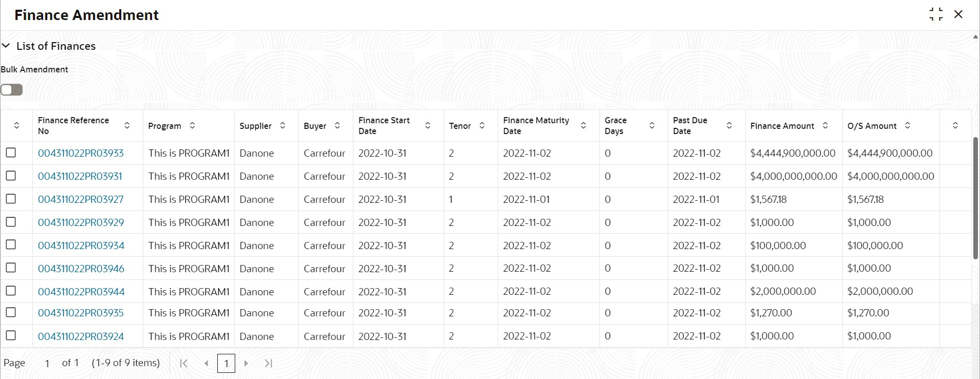Go to last page of results
The image size is (980, 379).
268,364
